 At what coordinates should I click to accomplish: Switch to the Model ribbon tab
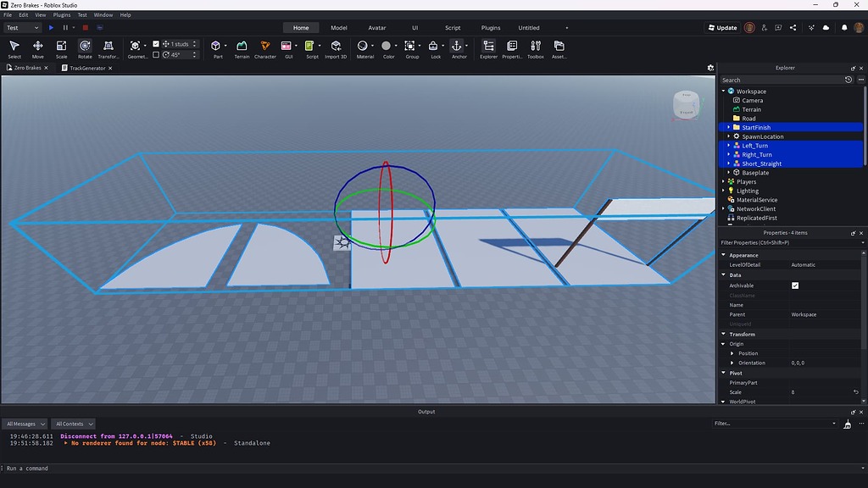click(x=339, y=28)
